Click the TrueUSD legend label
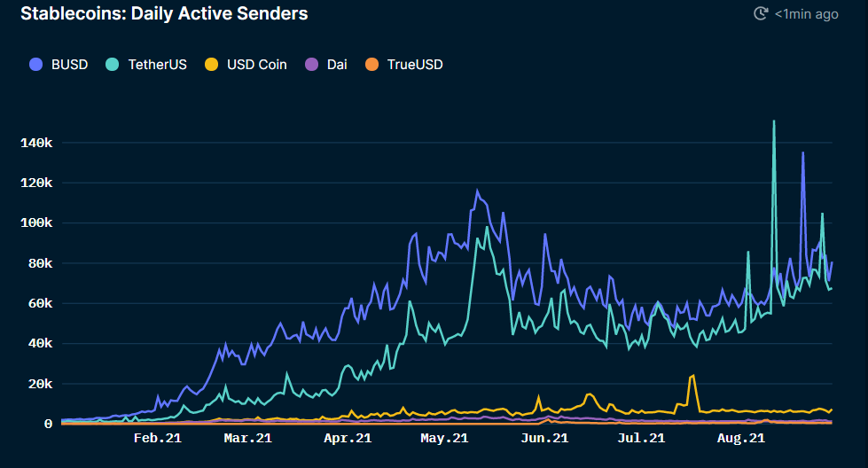Viewport: 868px width, 468px height. coord(415,65)
